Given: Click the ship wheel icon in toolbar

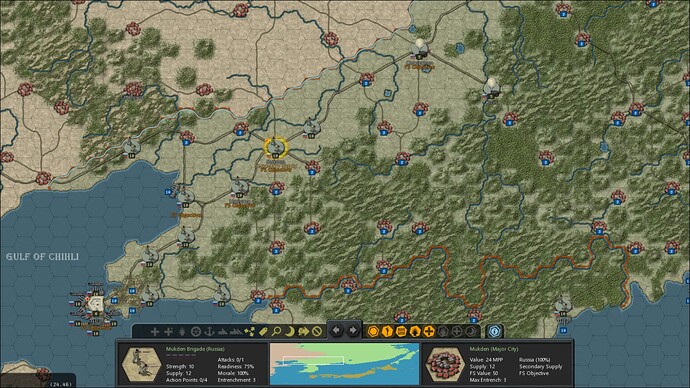Looking at the screenshot, I should pos(196,331).
